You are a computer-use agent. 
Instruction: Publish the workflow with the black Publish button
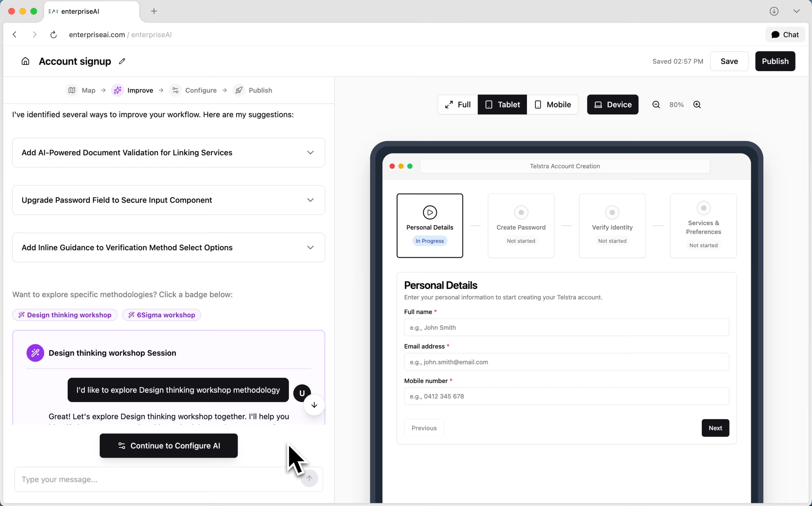coord(775,61)
